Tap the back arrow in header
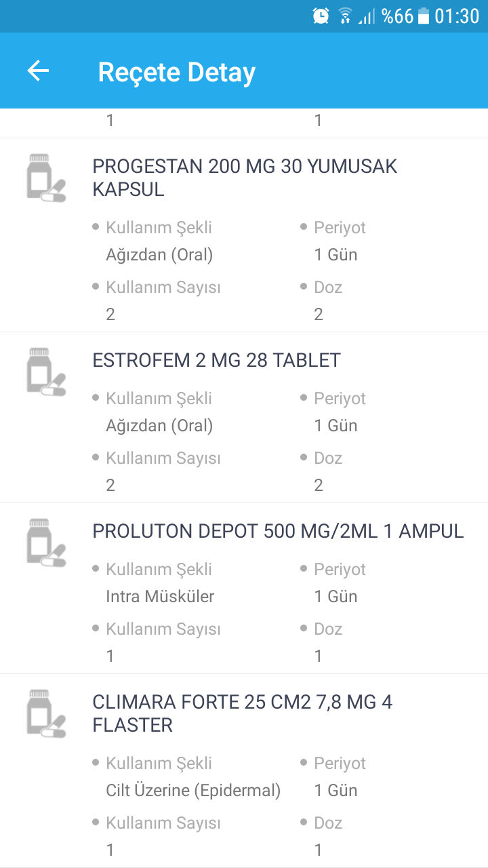The image size is (488, 868). coord(38,71)
